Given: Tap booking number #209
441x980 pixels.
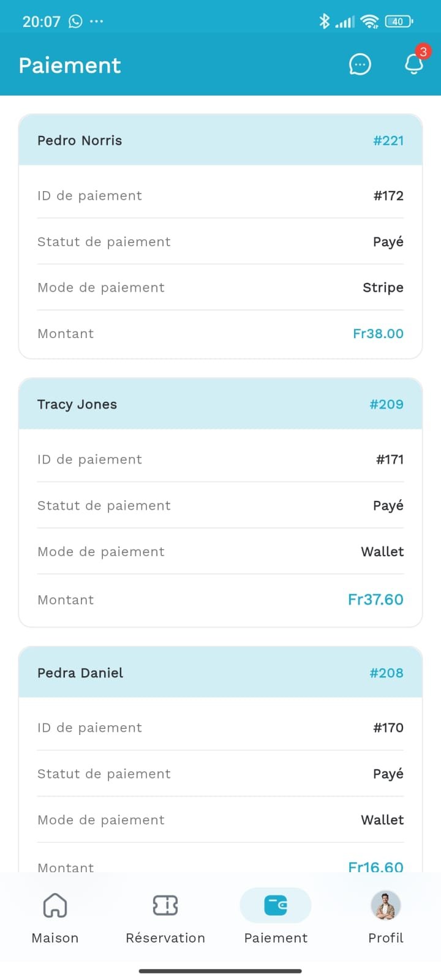Looking at the screenshot, I should coord(386,404).
